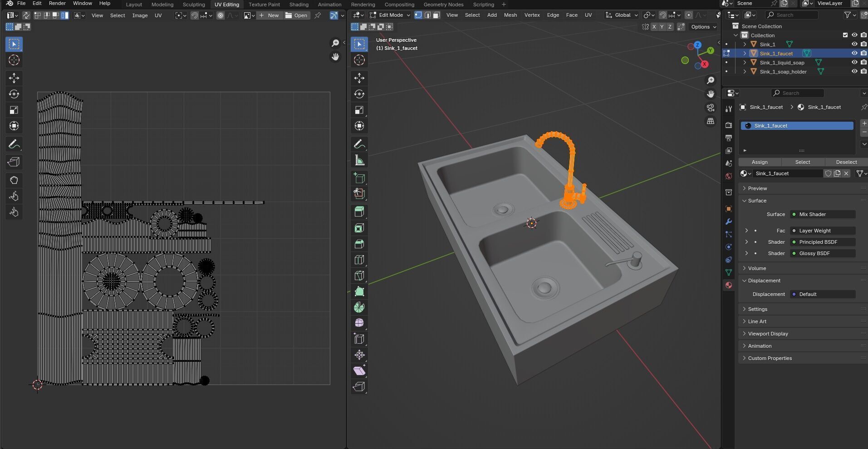Toggle X mirror axis in 3D viewport
The height and width of the screenshot is (449, 868).
click(654, 27)
